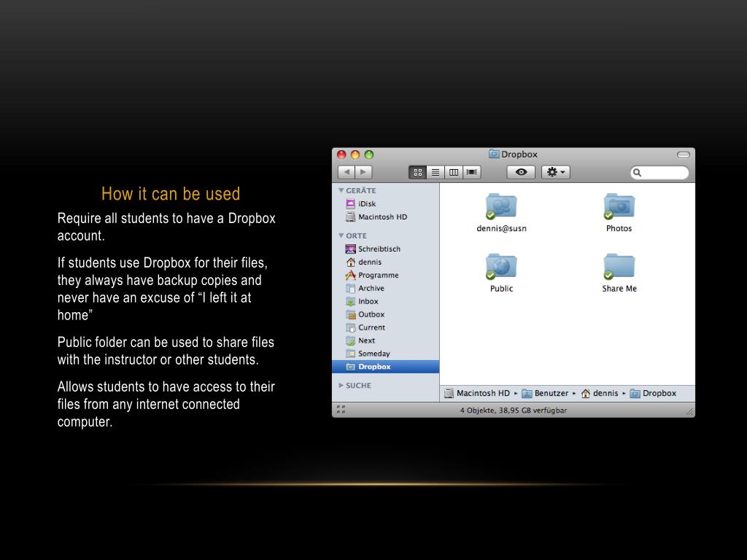Switch to Cover Flow view in toolbar
The height and width of the screenshot is (560, 747).
click(x=472, y=172)
